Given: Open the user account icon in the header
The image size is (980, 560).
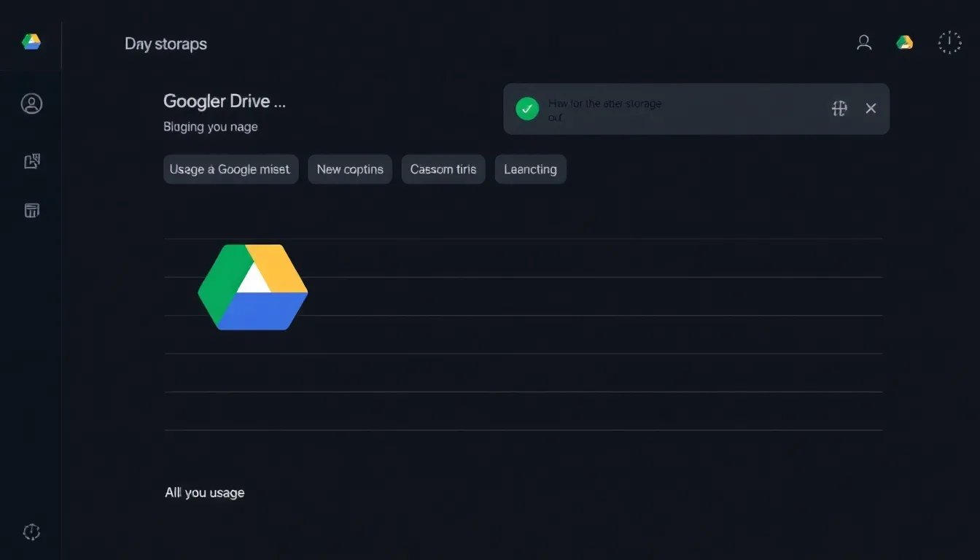Looking at the screenshot, I should 864,43.
